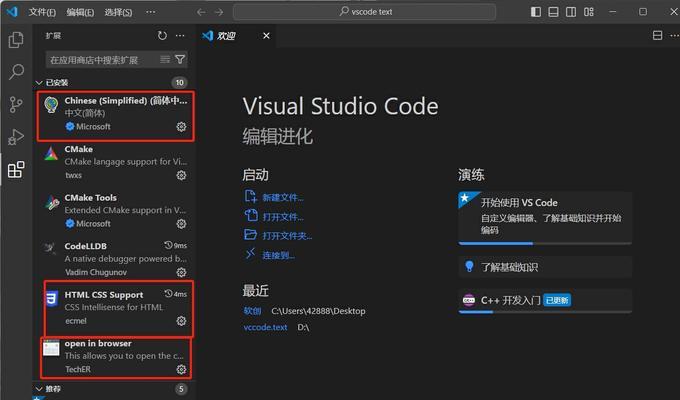Open extensions panel more actions menu
The height and width of the screenshot is (400, 680).
pyautogui.click(x=180, y=36)
